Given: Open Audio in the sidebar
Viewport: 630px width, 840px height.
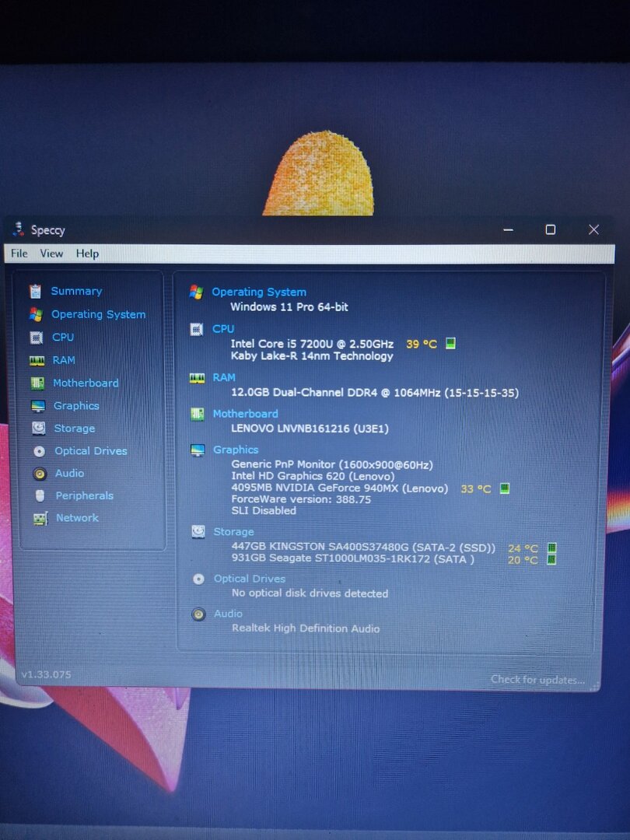Looking at the screenshot, I should coord(70,473).
